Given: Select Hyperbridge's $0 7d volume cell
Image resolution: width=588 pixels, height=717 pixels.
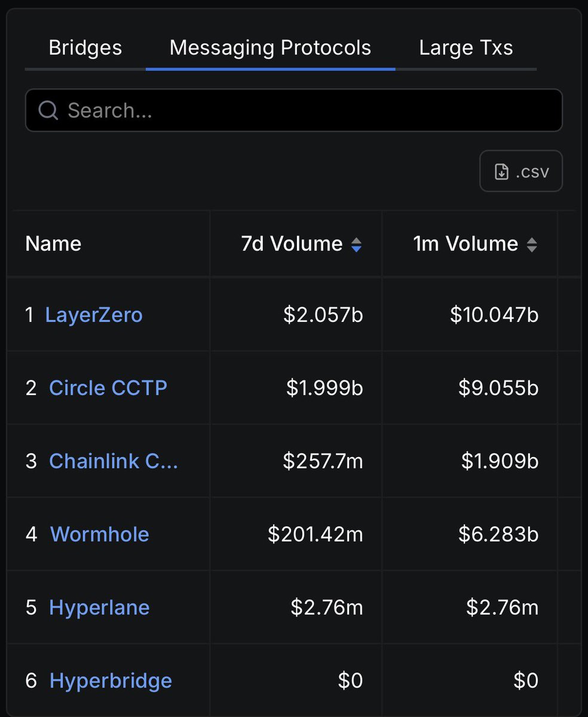Looking at the screenshot, I should (x=296, y=681).
